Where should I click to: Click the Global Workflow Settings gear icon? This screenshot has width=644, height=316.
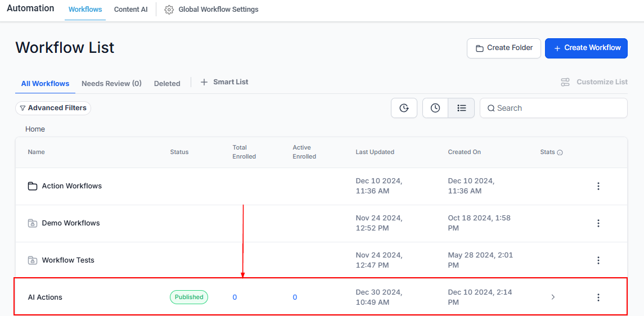click(x=169, y=10)
